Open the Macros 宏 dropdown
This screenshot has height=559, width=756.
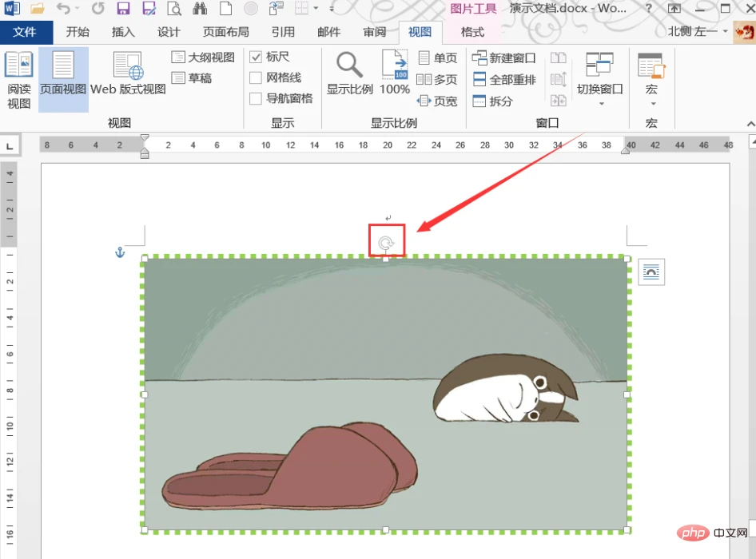pos(651,79)
